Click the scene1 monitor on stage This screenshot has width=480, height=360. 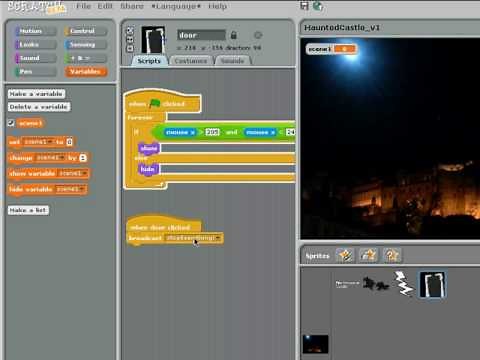coord(331,49)
